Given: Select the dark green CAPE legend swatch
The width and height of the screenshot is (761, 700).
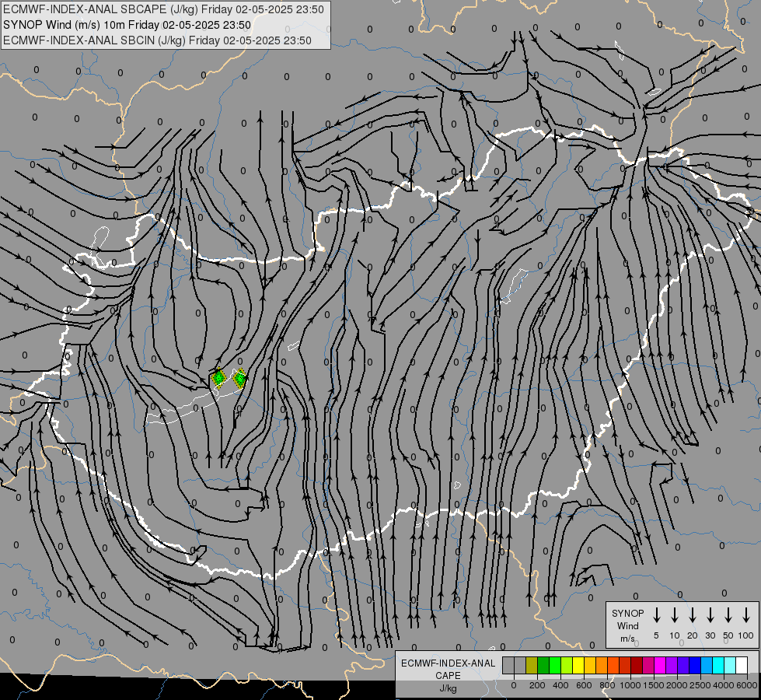Looking at the screenshot, I should pyautogui.click(x=543, y=665).
